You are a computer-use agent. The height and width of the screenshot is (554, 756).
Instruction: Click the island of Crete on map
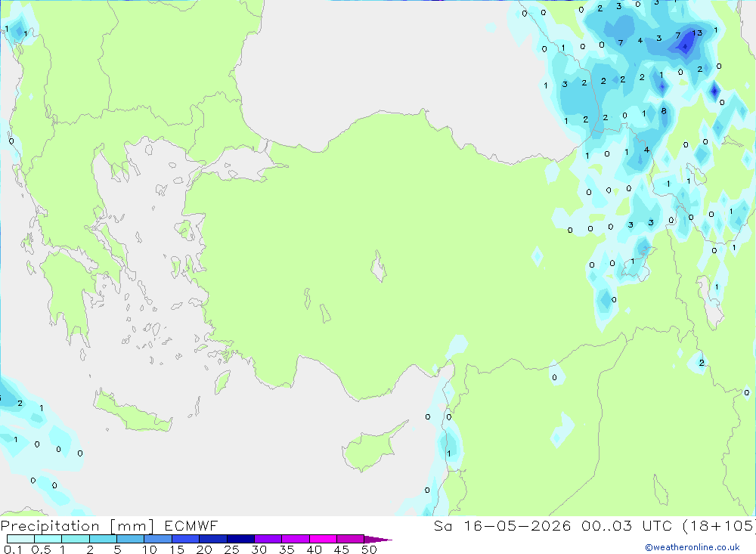[132, 411]
